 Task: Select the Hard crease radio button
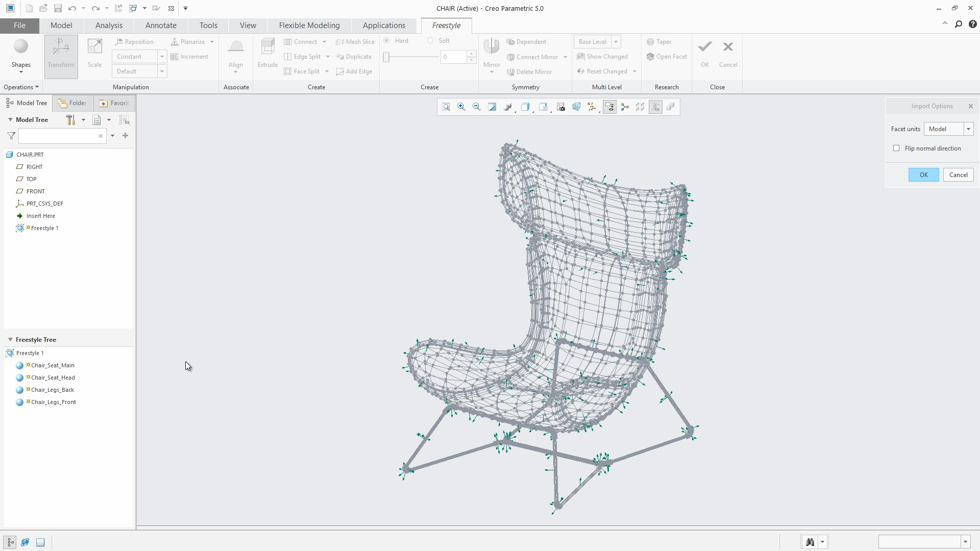click(x=386, y=41)
